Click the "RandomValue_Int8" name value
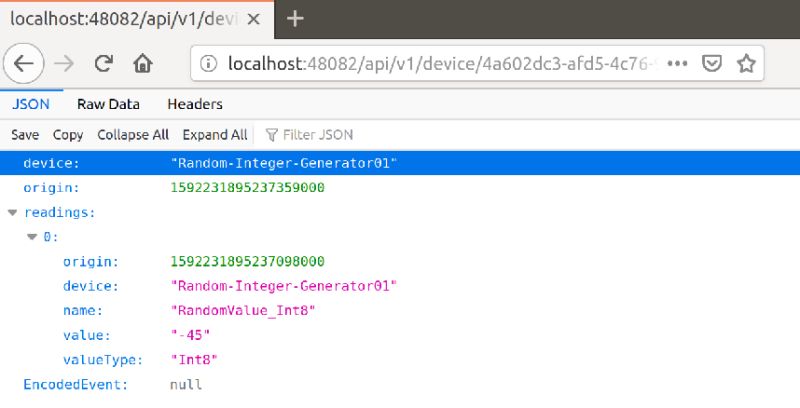Screen dimensions: 800x408 [x=243, y=311]
